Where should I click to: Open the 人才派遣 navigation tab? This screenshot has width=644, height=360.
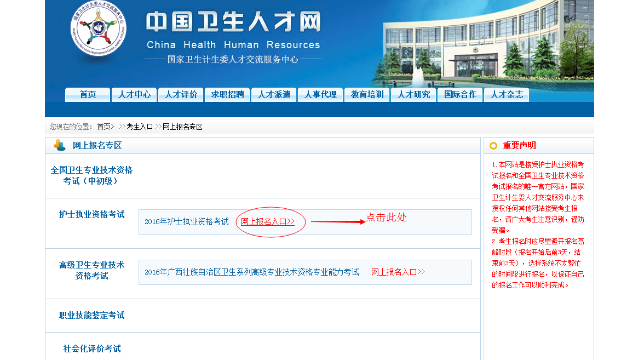(x=274, y=95)
